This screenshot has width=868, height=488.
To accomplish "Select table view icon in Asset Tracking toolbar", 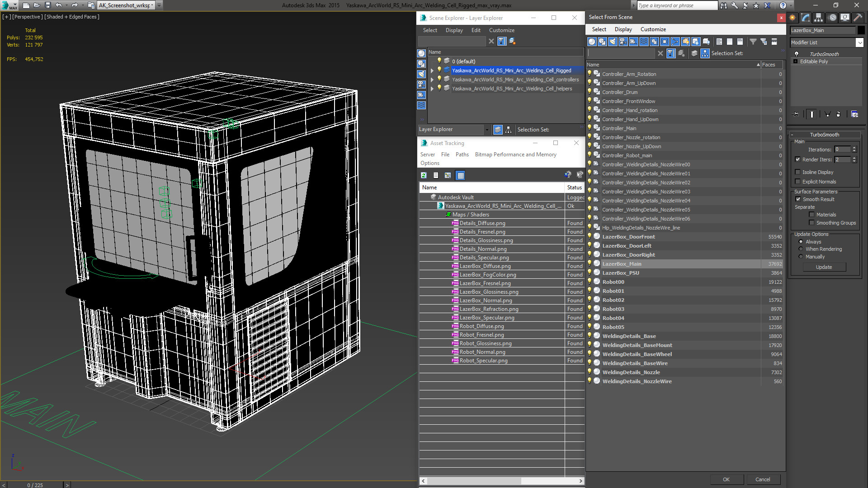I will click(461, 175).
